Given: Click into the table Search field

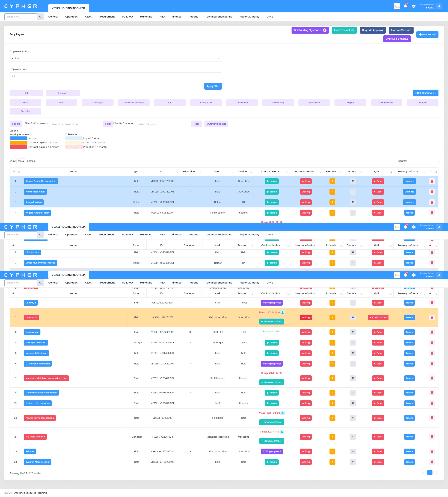Looking at the screenshot, I should point(423,161).
